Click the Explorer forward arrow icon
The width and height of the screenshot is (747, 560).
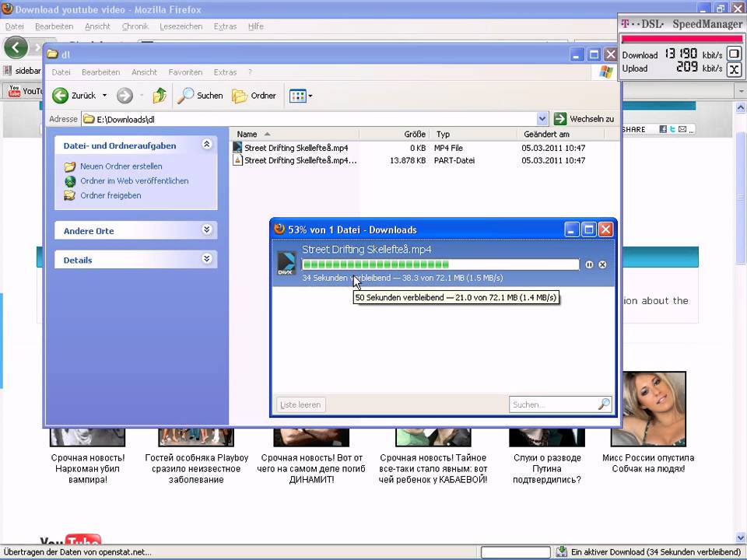[124, 96]
